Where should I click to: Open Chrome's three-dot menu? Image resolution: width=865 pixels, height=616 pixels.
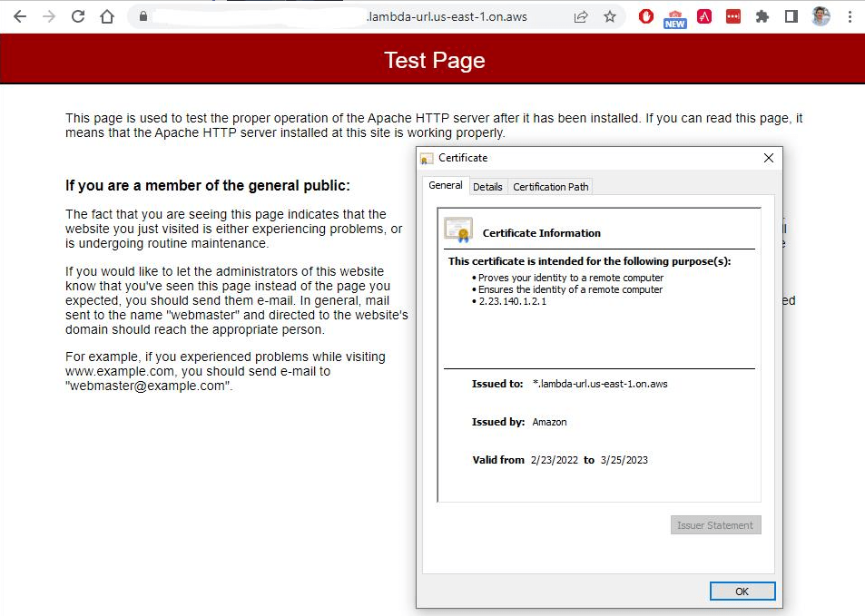pyautogui.click(x=850, y=16)
